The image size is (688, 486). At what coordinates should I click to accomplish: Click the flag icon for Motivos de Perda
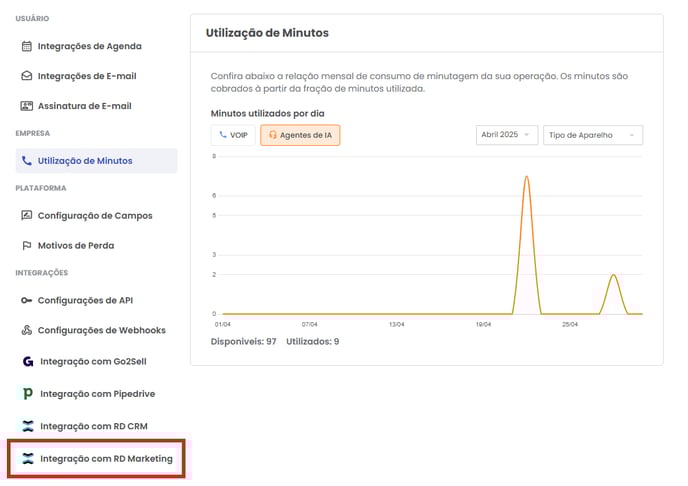coord(27,246)
